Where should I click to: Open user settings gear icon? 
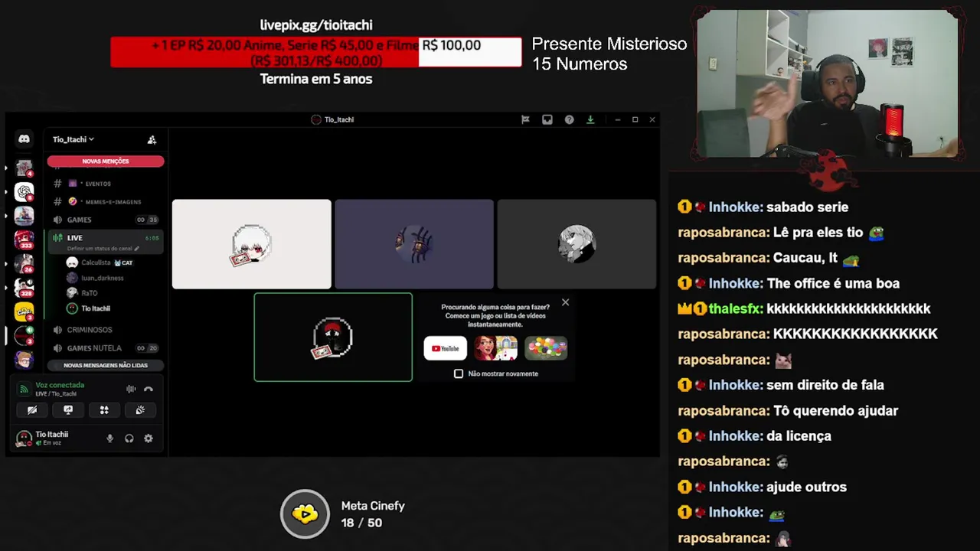pyautogui.click(x=149, y=439)
